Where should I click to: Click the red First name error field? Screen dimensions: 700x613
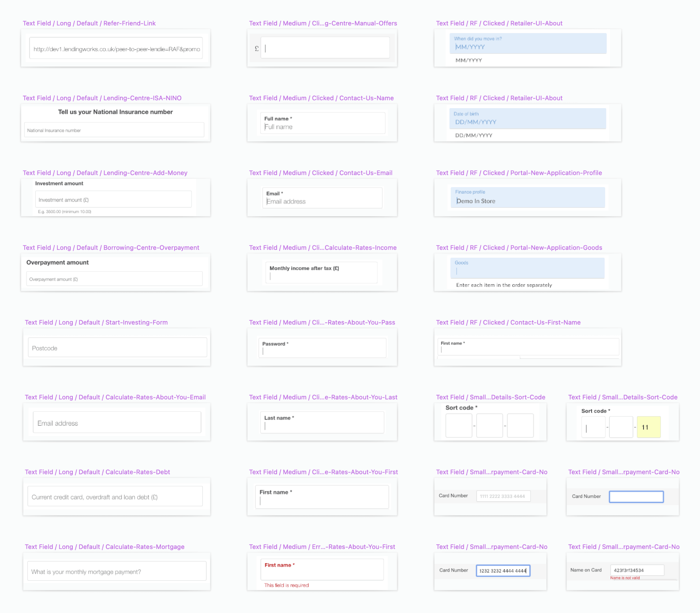(322, 570)
